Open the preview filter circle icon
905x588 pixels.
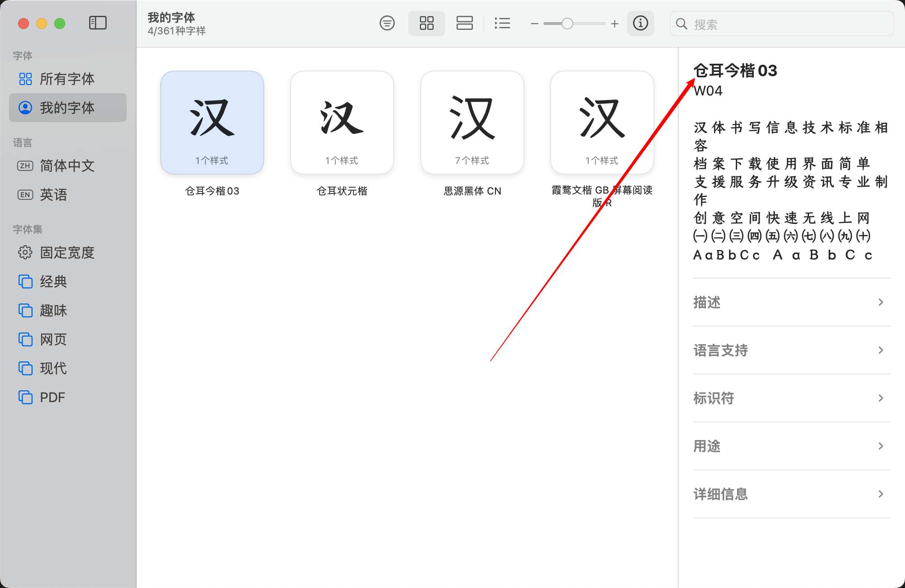coord(387,23)
